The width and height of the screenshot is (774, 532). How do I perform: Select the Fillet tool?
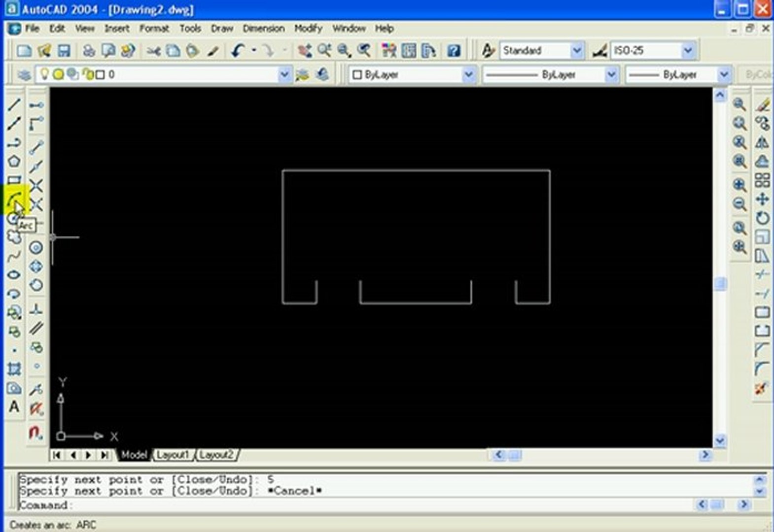coord(762,369)
